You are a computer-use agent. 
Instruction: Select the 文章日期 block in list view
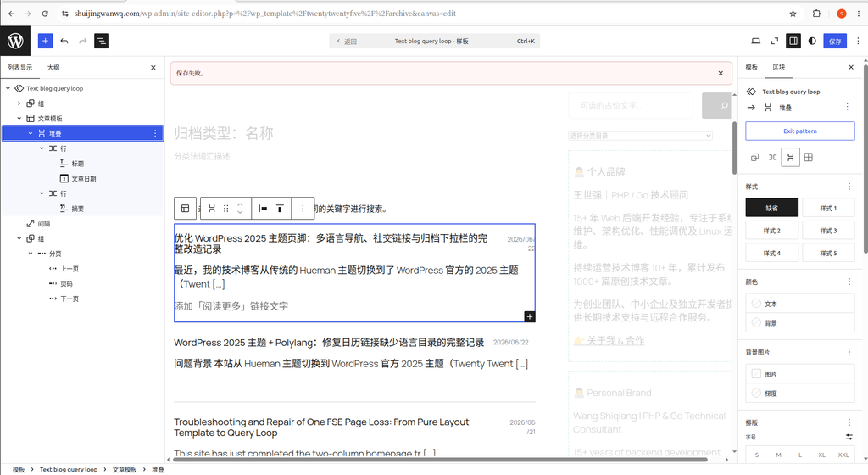(x=84, y=178)
